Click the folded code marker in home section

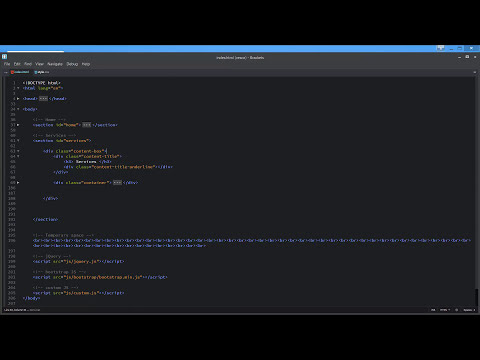tap(87, 125)
